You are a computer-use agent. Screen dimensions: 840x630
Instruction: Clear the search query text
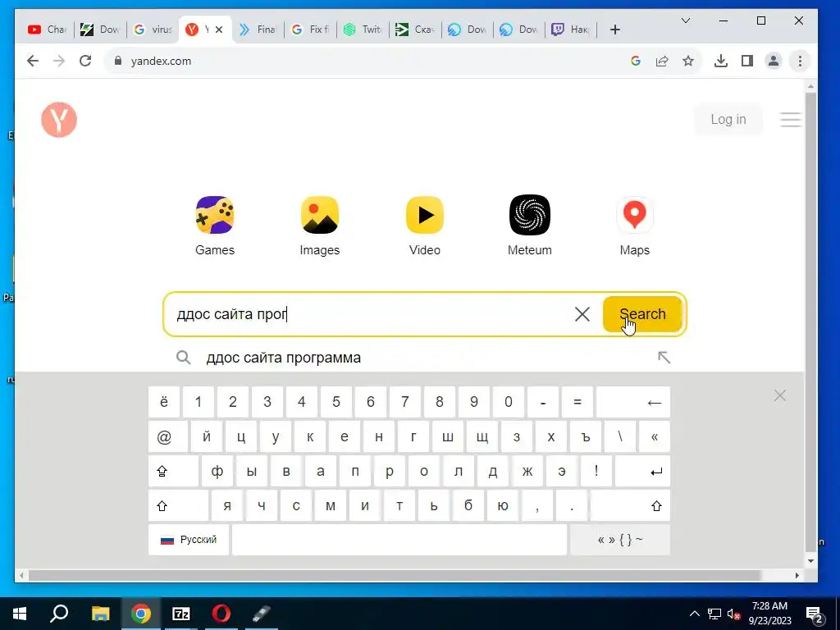click(x=582, y=314)
